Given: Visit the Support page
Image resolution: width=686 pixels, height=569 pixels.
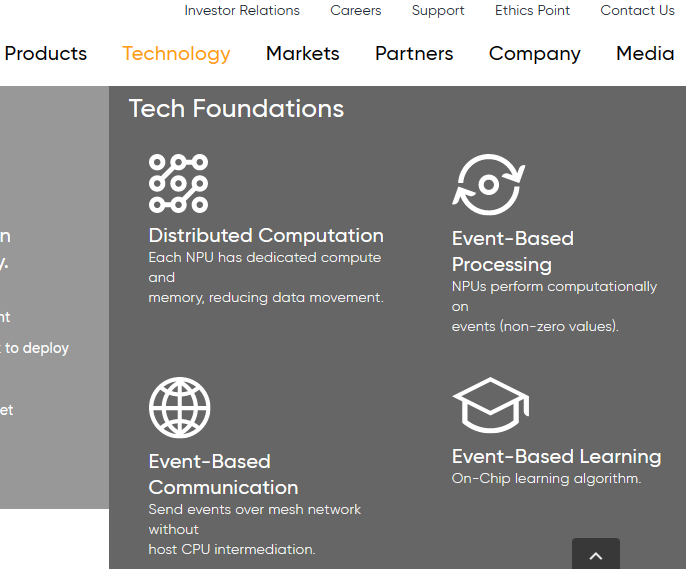Looking at the screenshot, I should pos(438,10).
